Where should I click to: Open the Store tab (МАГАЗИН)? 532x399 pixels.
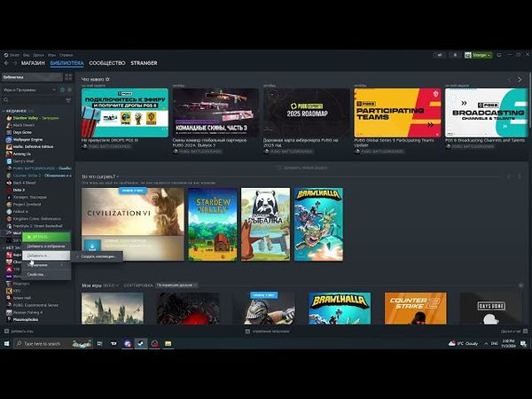pyautogui.click(x=33, y=63)
